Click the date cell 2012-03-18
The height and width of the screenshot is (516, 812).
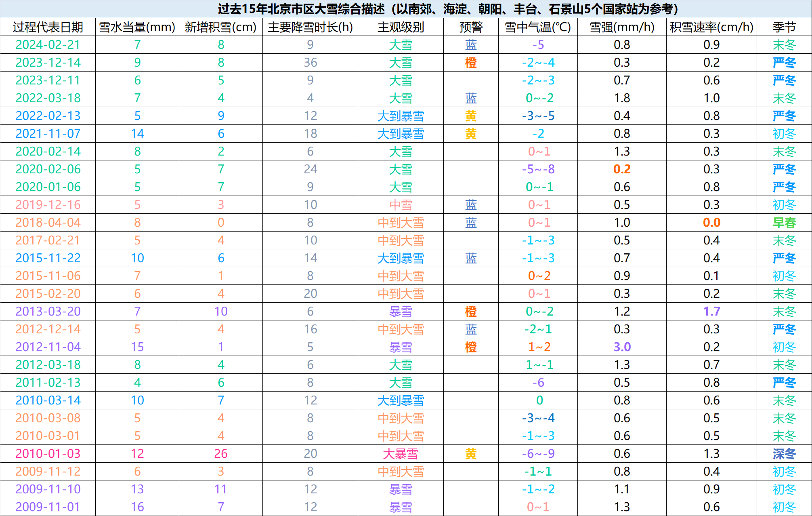[48, 365]
